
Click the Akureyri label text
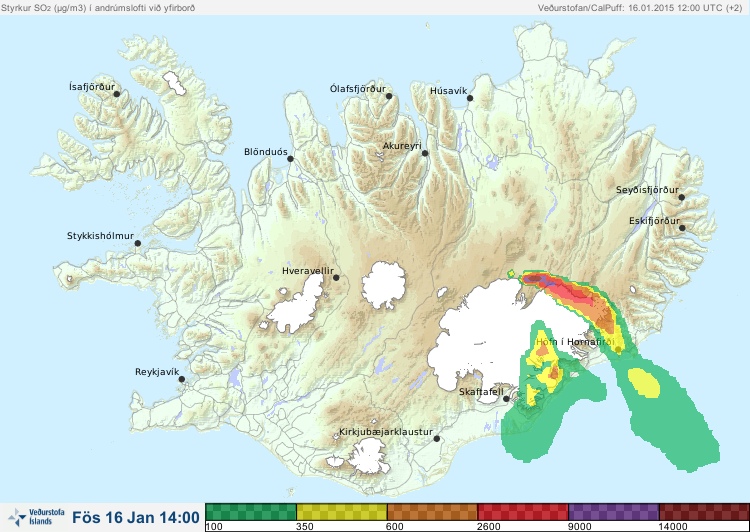pos(402,146)
